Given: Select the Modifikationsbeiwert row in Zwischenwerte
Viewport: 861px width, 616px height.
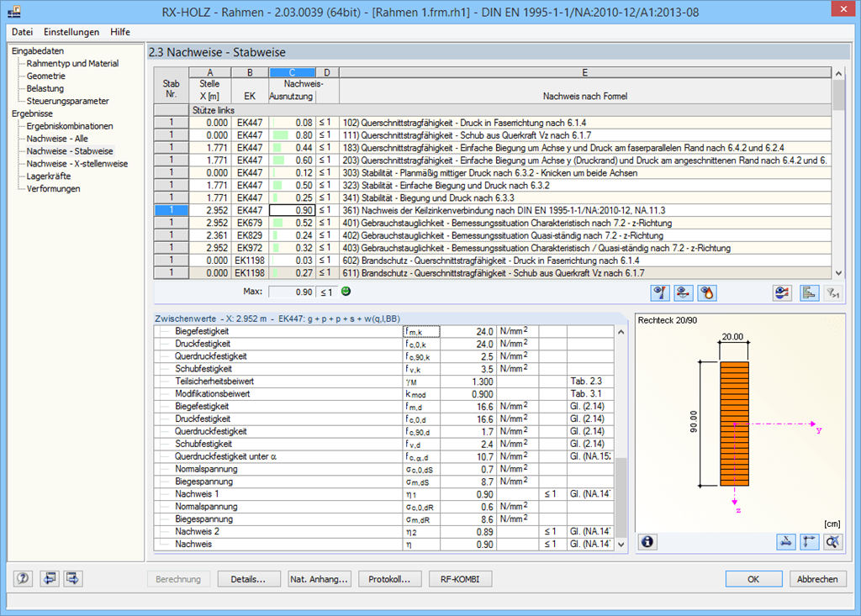Looking at the screenshot, I should [x=383, y=393].
